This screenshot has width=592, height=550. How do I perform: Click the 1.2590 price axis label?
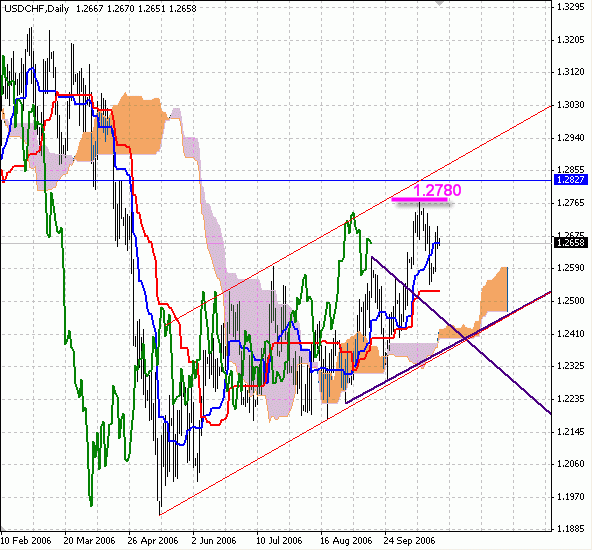(570, 268)
